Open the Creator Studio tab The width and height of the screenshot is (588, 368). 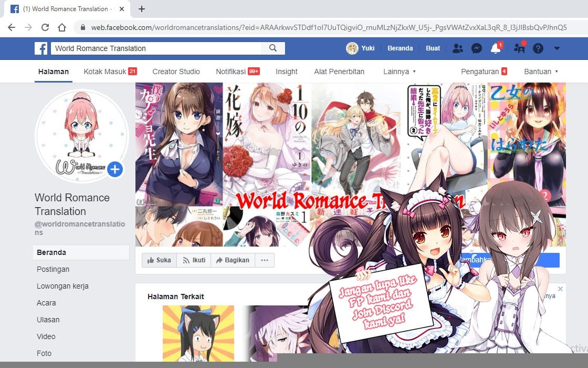[176, 71]
